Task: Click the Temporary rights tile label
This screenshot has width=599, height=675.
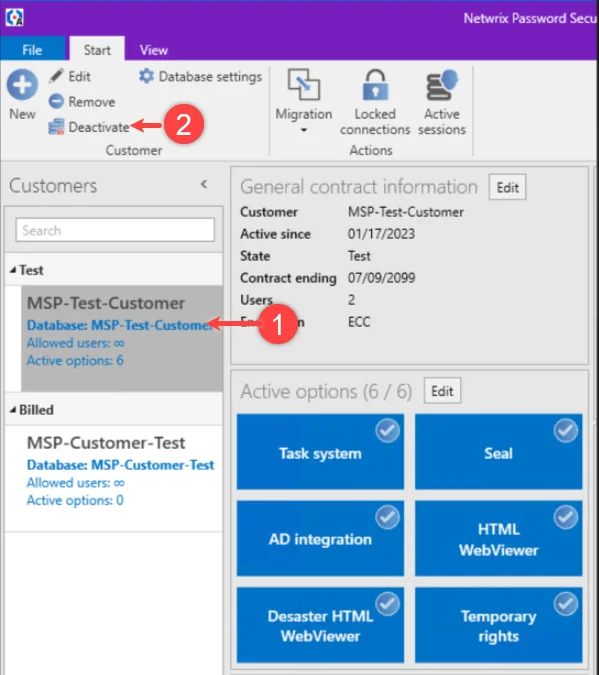Action: pyautogui.click(x=498, y=626)
